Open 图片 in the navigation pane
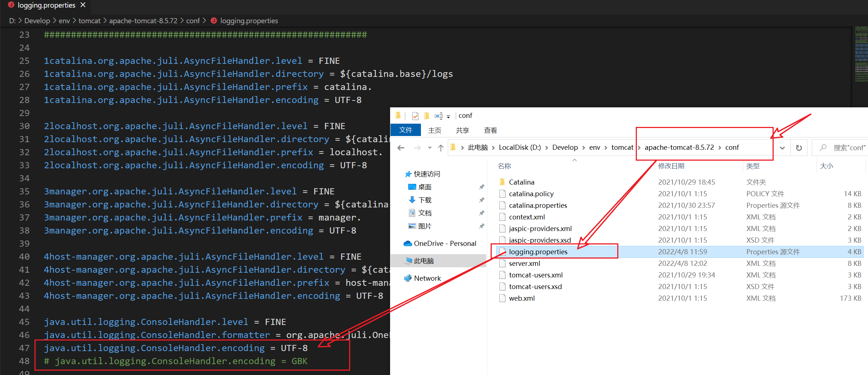The height and width of the screenshot is (375, 868). [x=420, y=226]
